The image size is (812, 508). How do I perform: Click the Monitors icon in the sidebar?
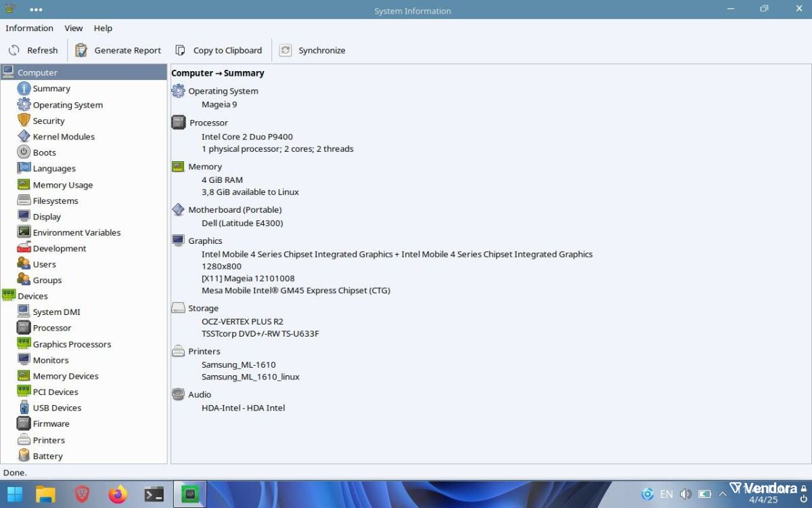(x=24, y=360)
